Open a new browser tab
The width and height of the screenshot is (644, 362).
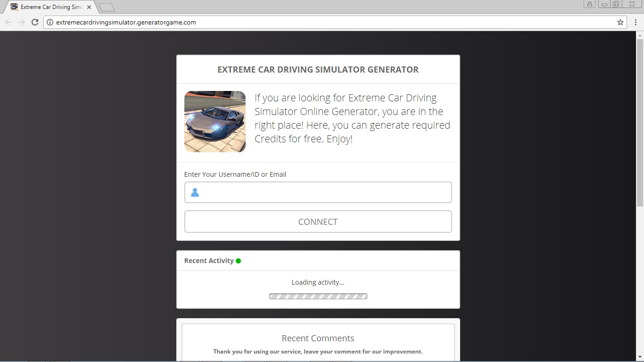coord(107,8)
